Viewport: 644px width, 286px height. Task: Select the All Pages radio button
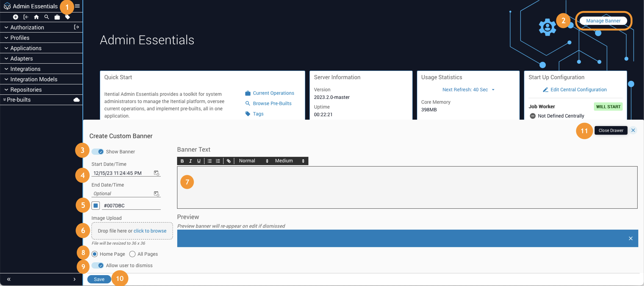click(132, 254)
